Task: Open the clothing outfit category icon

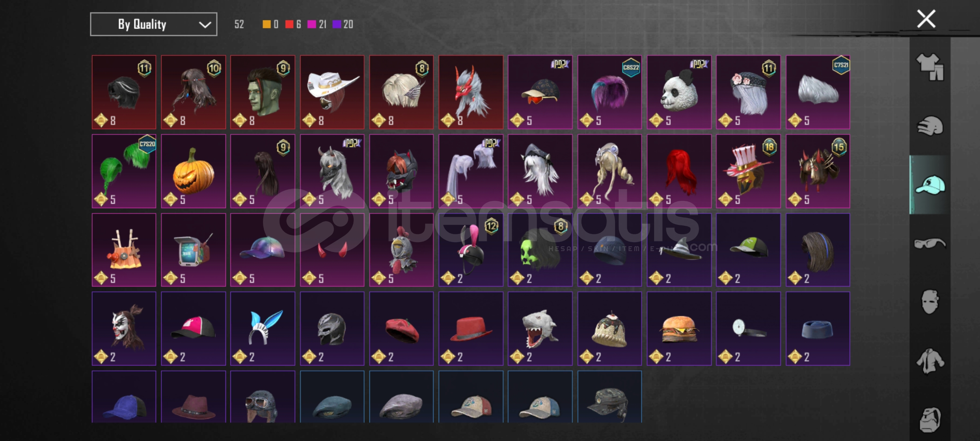Action: coord(930,67)
